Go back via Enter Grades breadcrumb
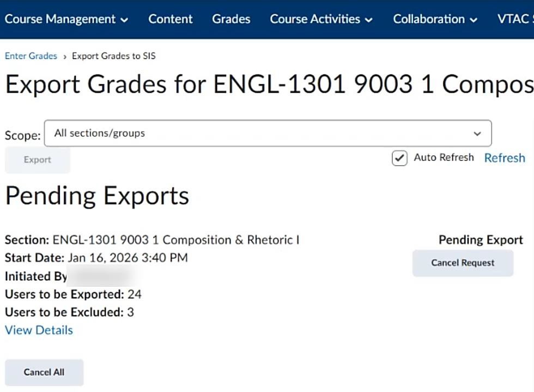This screenshot has height=392, width=534. point(31,56)
